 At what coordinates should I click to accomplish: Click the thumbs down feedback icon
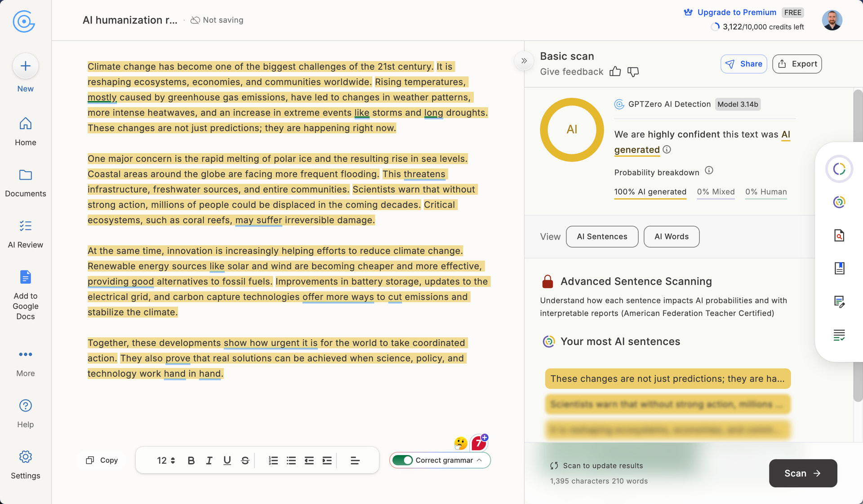pyautogui.click(x=633, y=72)
